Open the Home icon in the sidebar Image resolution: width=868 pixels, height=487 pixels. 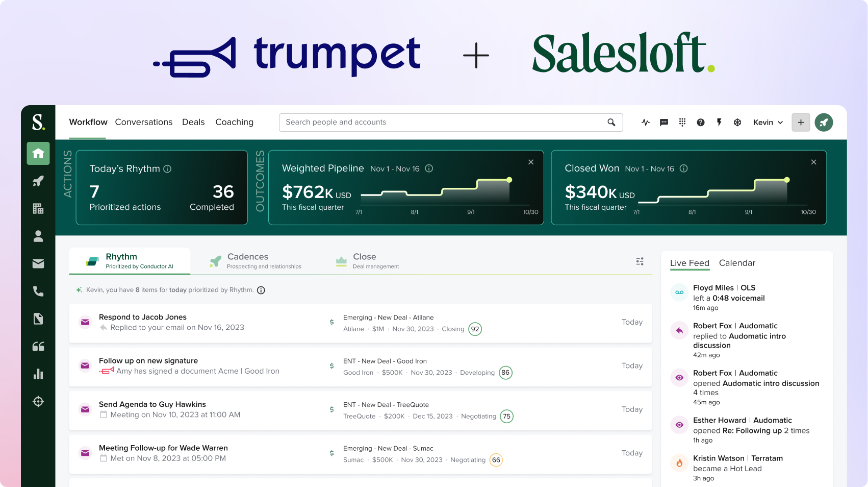38,153
